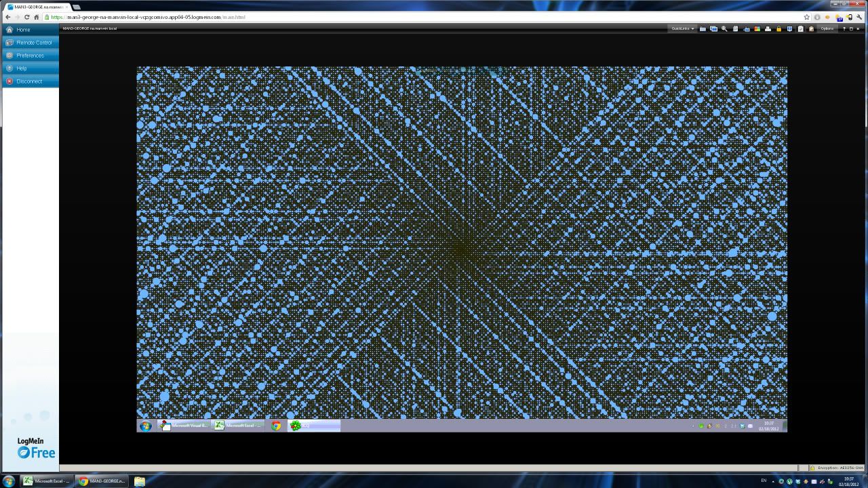Switch to Microsoft Excel in local taskbar
Viewport: 868px width, 488px height.
(x=47, y=481)
